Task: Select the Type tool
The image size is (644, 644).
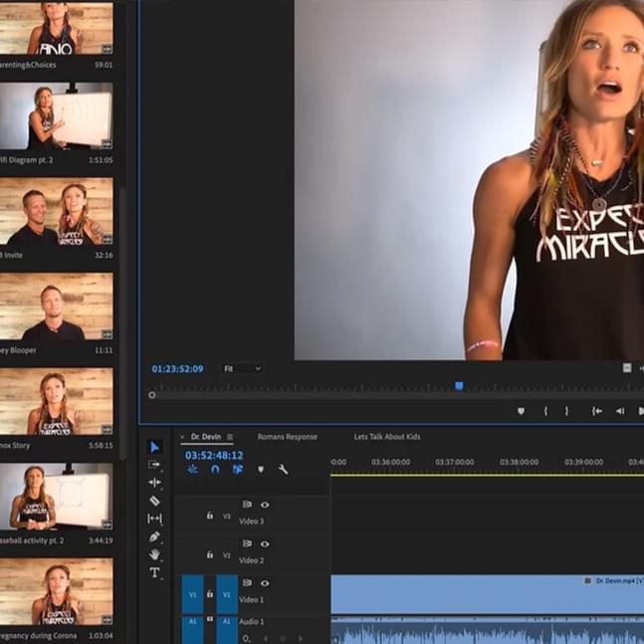Action: 154,572
